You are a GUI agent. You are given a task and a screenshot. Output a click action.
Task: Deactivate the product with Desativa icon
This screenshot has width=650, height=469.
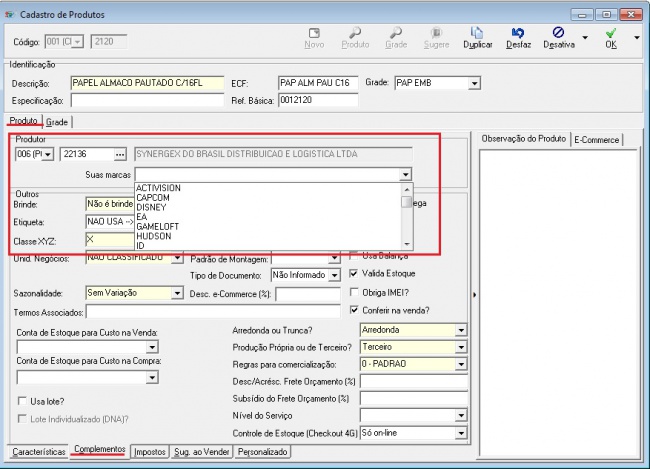558,38
